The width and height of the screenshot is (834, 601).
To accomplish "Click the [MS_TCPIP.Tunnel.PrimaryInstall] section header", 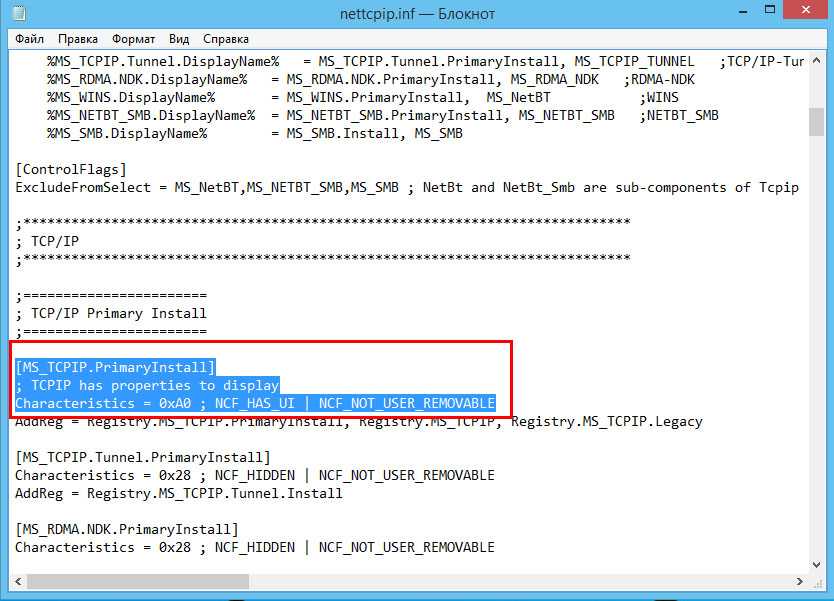I will pyautogui.click(x=142, y=457).
